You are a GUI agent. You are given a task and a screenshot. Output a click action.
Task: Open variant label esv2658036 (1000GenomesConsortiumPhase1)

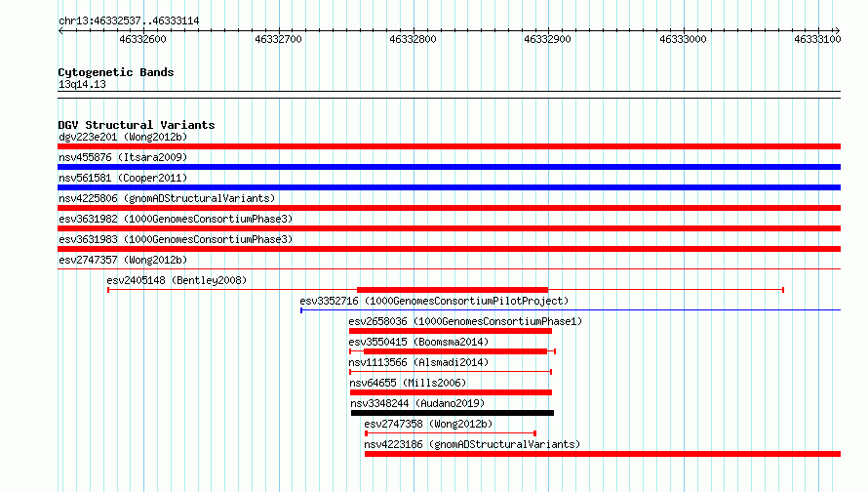[x=465, y=321]
